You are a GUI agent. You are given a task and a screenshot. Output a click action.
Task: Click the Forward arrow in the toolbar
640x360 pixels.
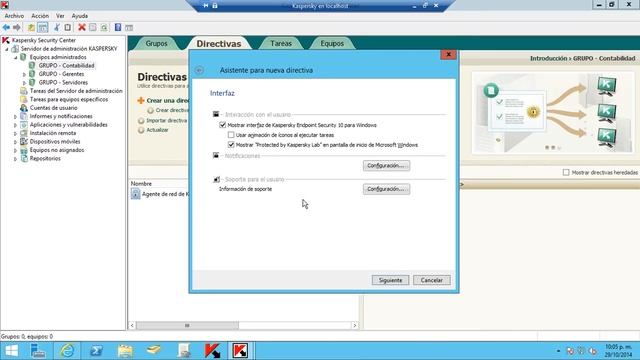(17, 27)
